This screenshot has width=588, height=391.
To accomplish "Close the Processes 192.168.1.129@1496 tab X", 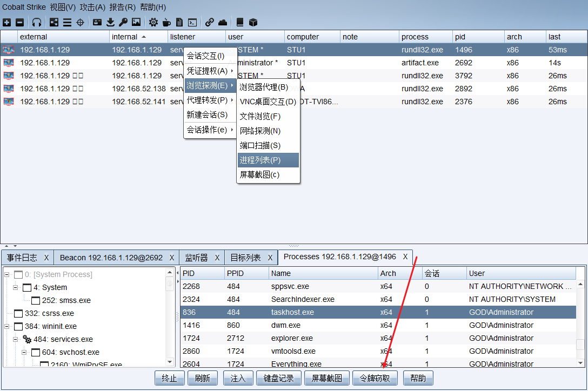I will point(405,257).
